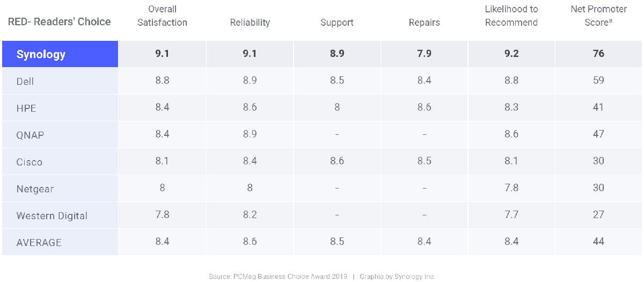Image resolution: width=644 pixels, height=282 pixels.
Task: Select the Netgear row label
Action: 35,189
